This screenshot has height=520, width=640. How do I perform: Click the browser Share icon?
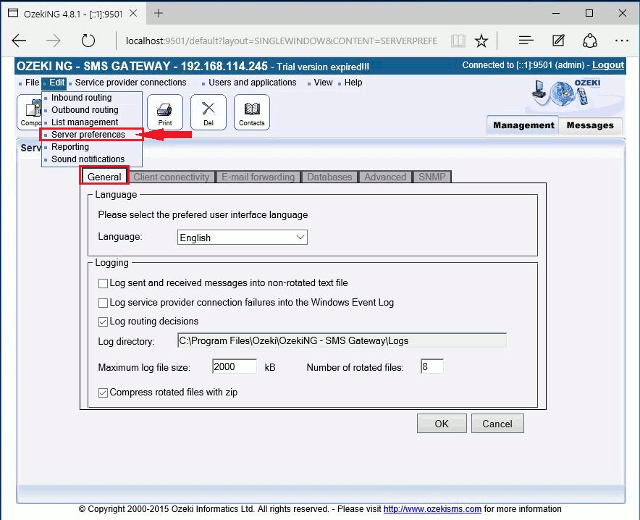(x=590, y=40)
